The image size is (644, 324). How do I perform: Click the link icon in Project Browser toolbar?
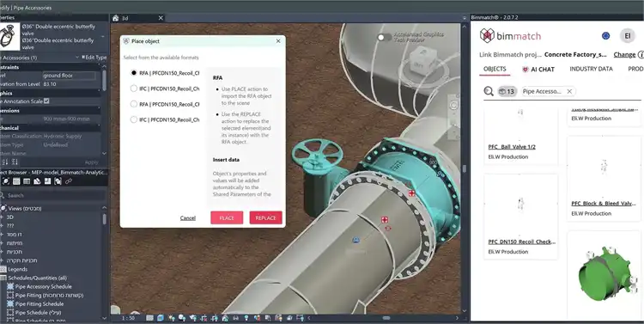click(69, 181)
